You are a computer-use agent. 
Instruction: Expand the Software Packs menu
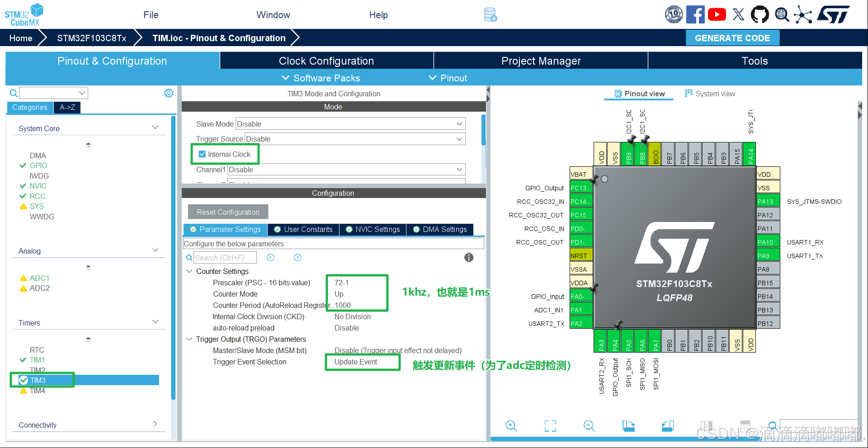(x=321, y=78)
